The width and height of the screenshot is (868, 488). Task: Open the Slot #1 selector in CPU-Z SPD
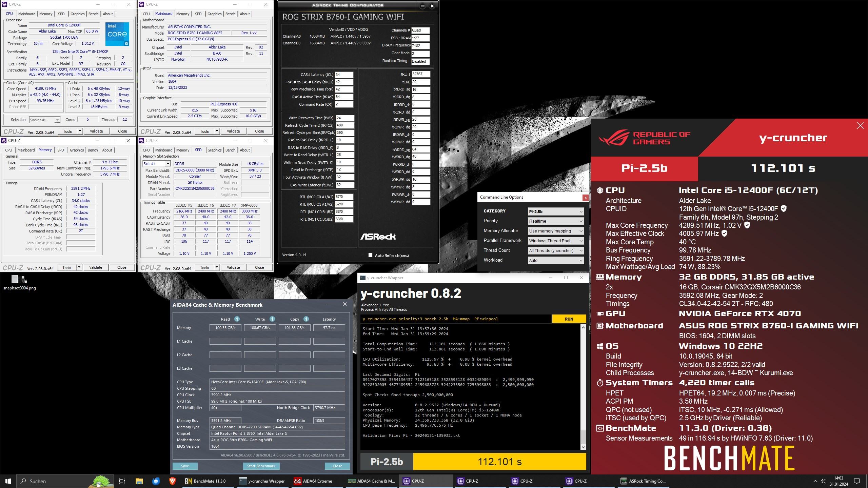(x=156, y=164)
